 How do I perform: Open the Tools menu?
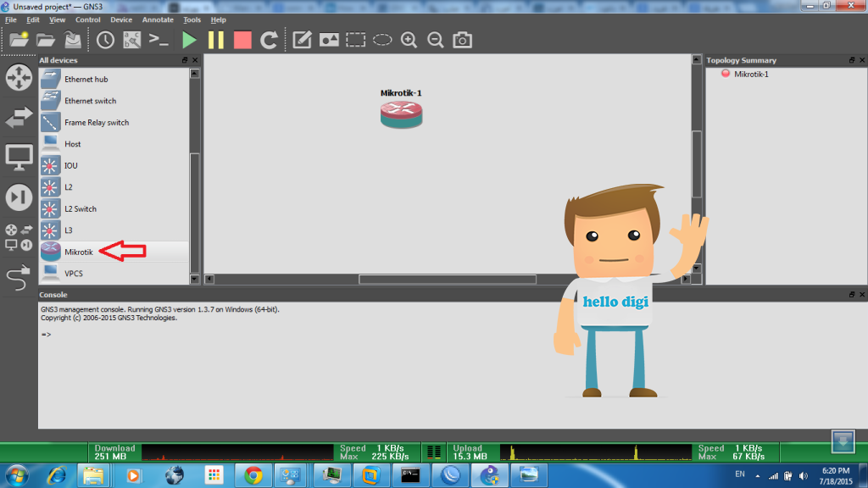click(192, 19)
